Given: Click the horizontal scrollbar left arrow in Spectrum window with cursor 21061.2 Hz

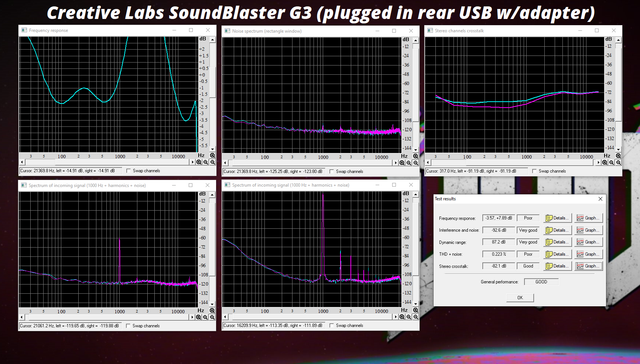Looking at the screenshot, I should 22,317.
